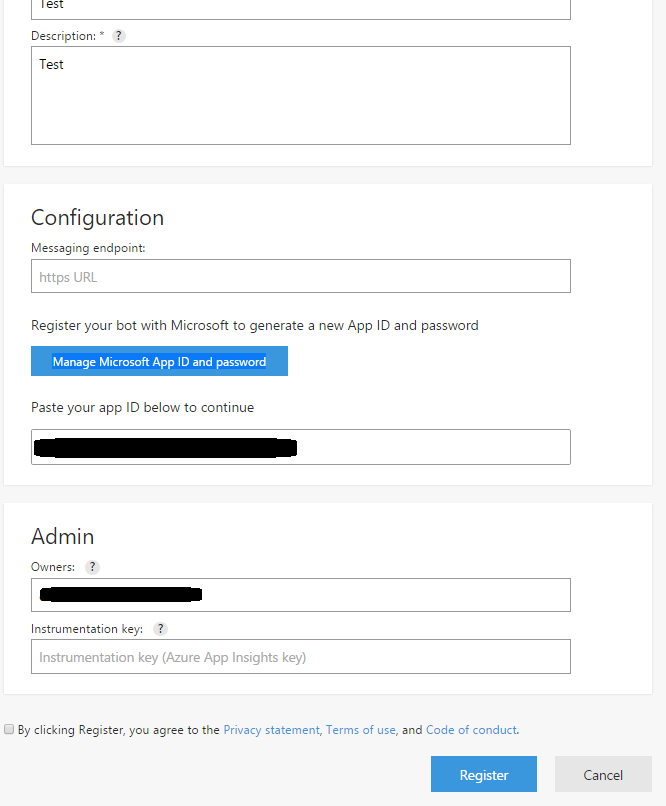Open the Terms of use link
The image size is (666, 806).
point(361,730)
